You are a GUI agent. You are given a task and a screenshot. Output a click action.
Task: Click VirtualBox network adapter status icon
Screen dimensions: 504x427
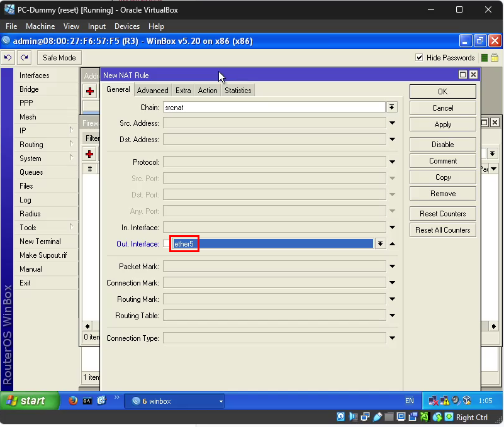365,417
